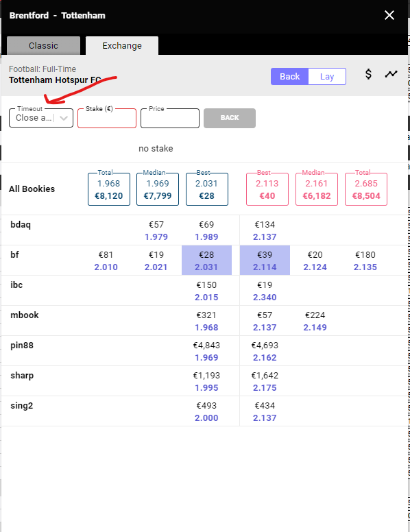Select bdaq lay price 2.137
Screen dimensions: 410x532
click(x=265, y=231)
